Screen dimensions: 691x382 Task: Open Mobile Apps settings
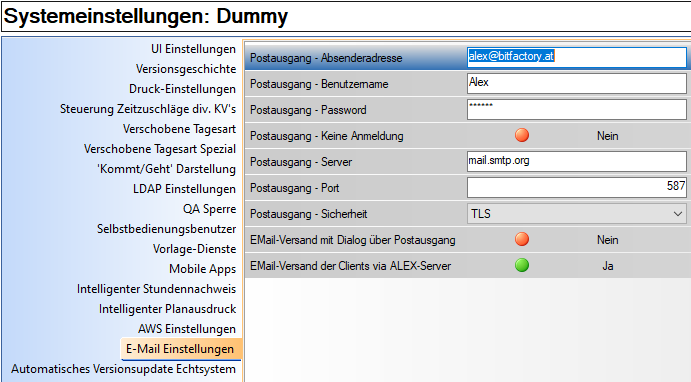(x=202, y=269)
